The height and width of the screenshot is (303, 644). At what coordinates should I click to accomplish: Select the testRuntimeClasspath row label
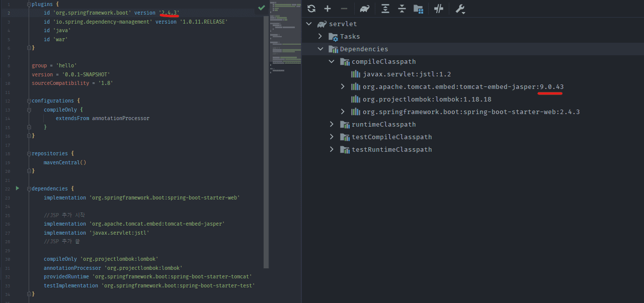pos(391,150)
